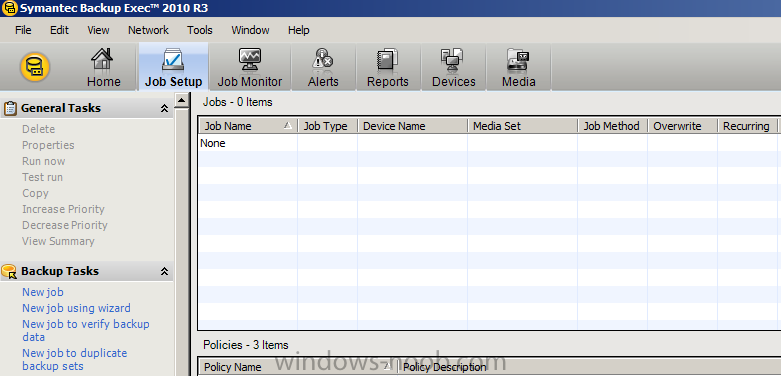The image size is (781, 376).
Task: Click New job to verify backup data
Action: click(86, 331)
